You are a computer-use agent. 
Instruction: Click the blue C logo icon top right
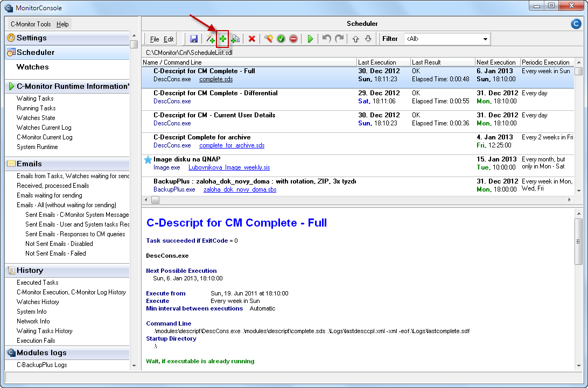(x=576, y=24)
